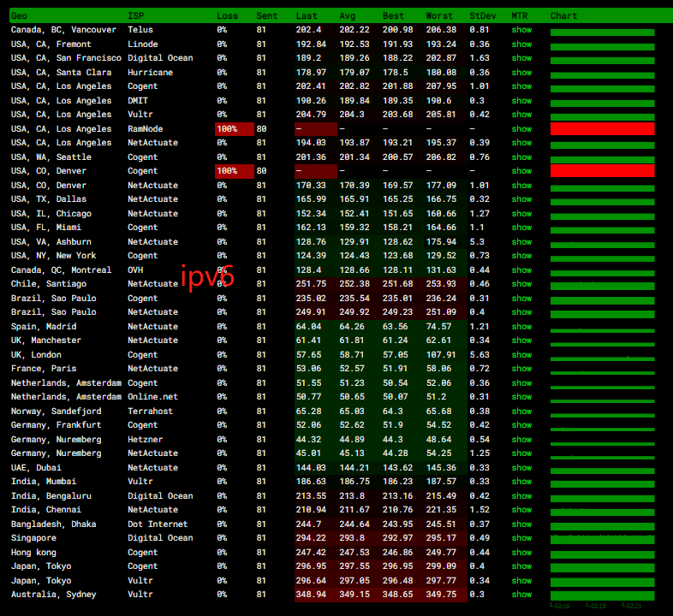Open 'show' link for Singapore Digital Ocean
Image resolution: width=673 pixels, height=616 pixels.
click(x=521, y=538)
